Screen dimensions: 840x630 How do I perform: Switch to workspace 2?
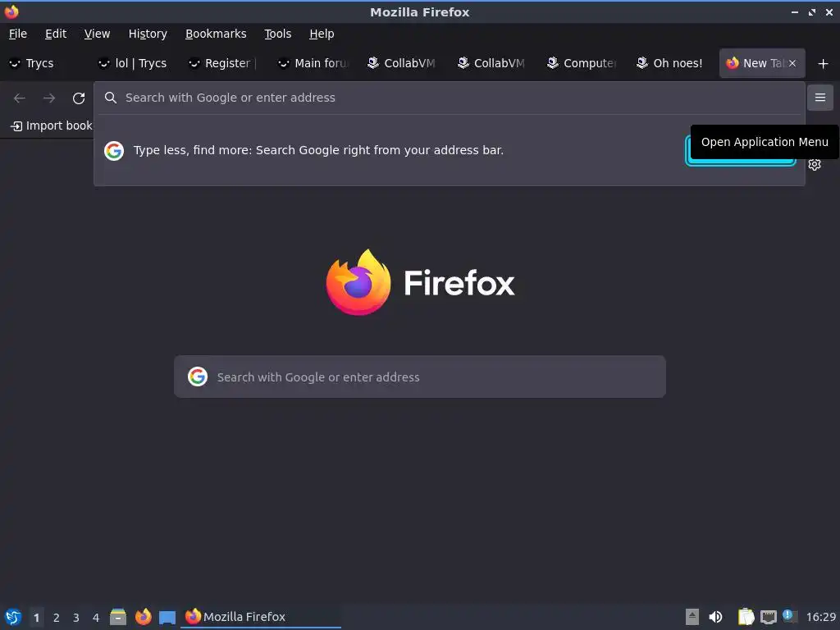(x=57, y=617)
